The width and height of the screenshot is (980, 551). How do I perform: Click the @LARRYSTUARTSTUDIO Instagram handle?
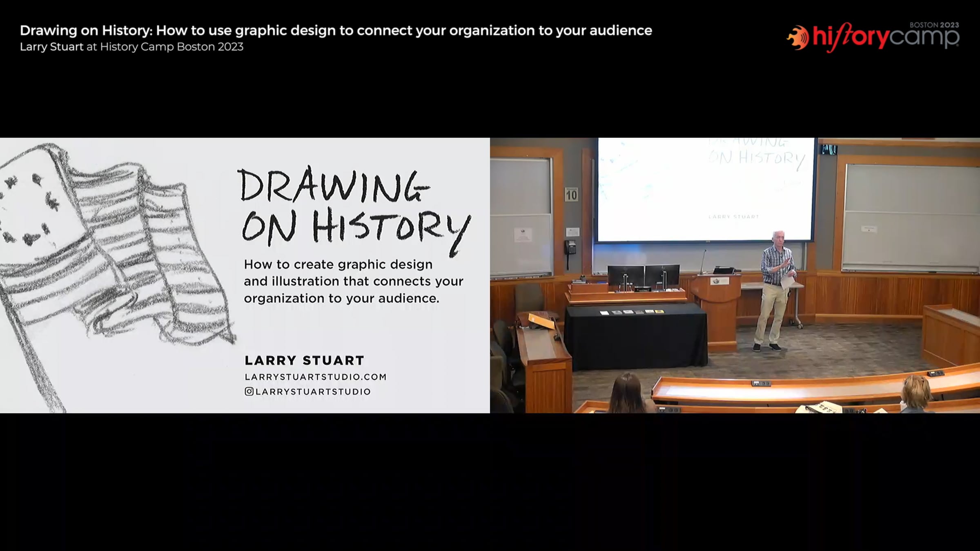coord(313,391)
